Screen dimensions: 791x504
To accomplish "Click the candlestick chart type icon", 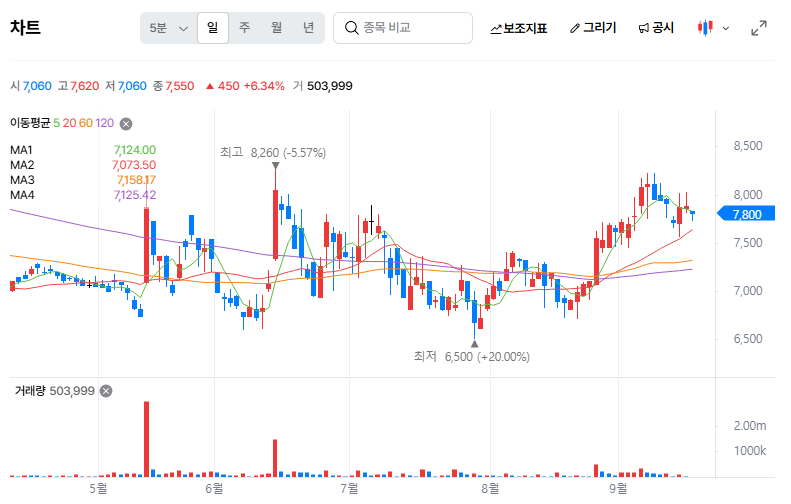I will pos(705,28).
